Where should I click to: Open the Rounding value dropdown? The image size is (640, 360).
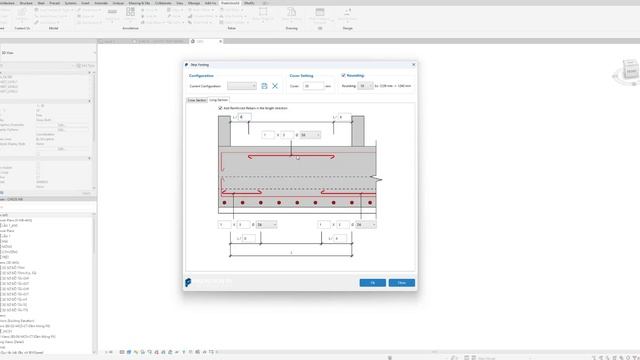point(365,86)
